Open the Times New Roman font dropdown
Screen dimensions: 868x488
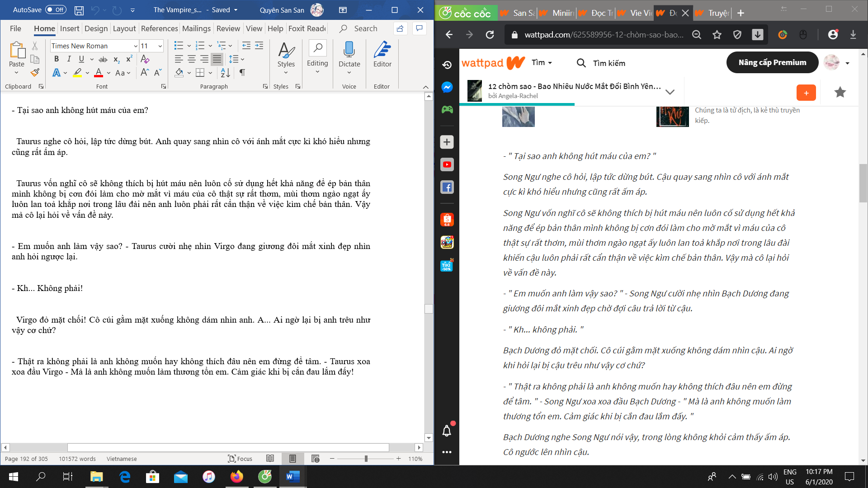pyautogui.click(x=136, y=46)
